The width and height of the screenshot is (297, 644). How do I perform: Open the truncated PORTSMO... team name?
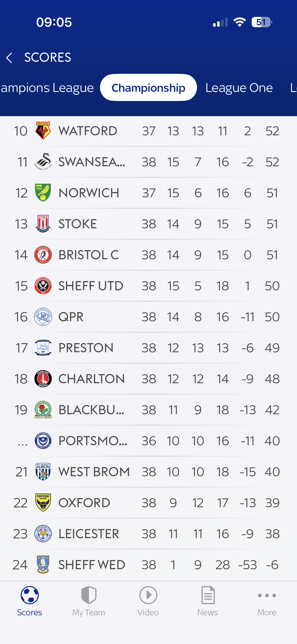(93, 441)
